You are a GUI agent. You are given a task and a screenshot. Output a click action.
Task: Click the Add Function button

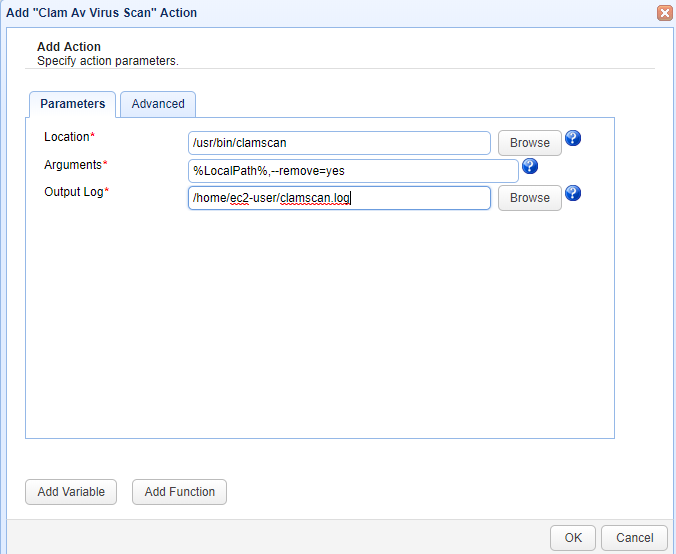180,492
